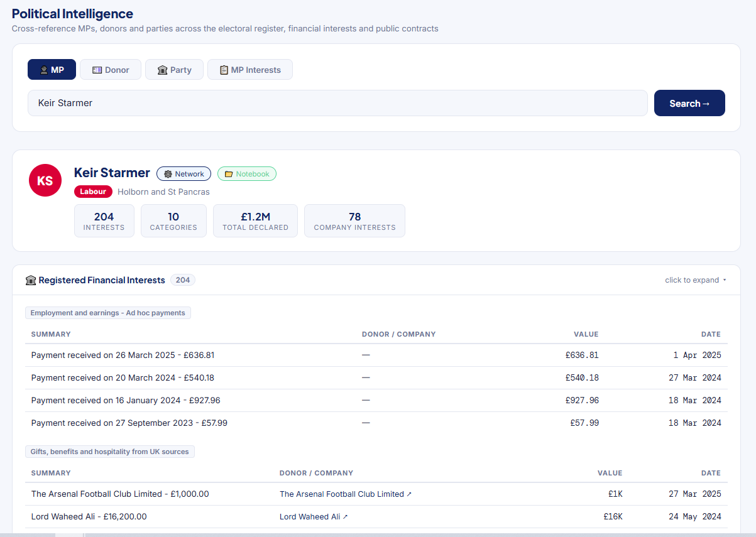
Task: Switch to the Donor search tab
Action: pos(111,70)
